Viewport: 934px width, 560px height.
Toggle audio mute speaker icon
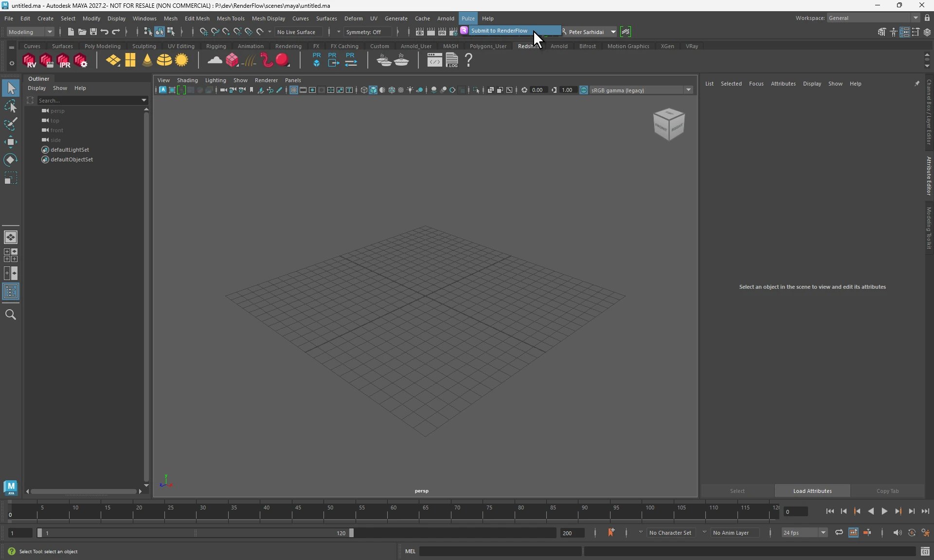[x=897, y=533]
